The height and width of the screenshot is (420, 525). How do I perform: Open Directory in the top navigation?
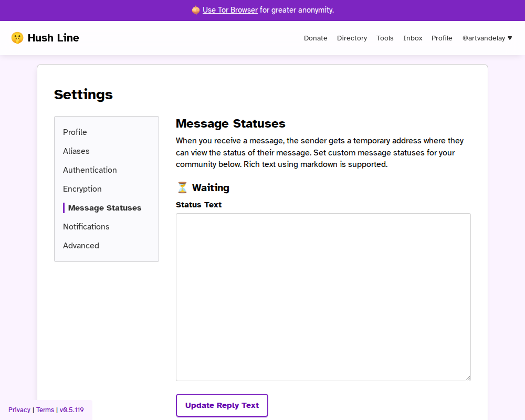pyautogui.click(x=352, y=38)
